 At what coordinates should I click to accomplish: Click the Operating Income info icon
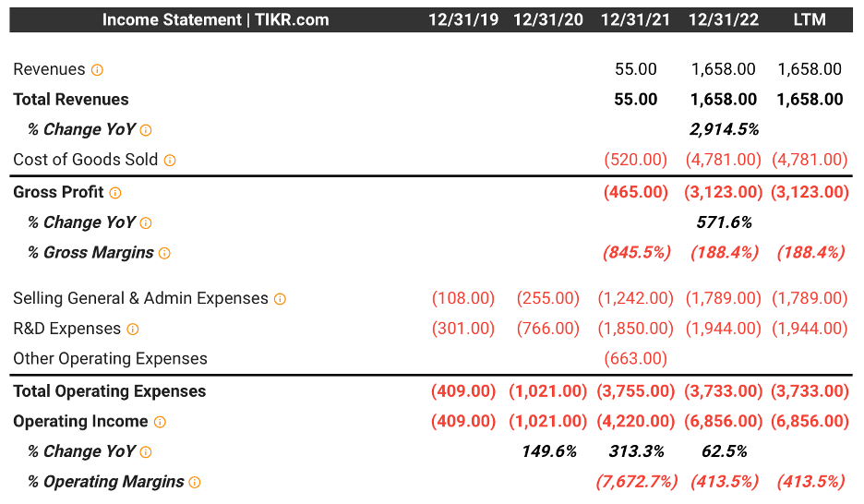pos(160,422)
